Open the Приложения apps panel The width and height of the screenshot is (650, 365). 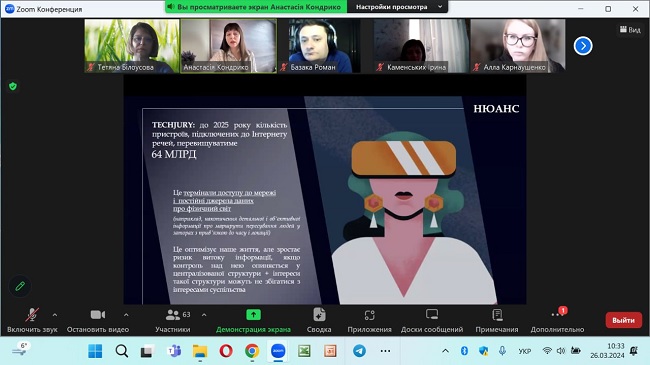pyautogui.click(x=369, y=321)
